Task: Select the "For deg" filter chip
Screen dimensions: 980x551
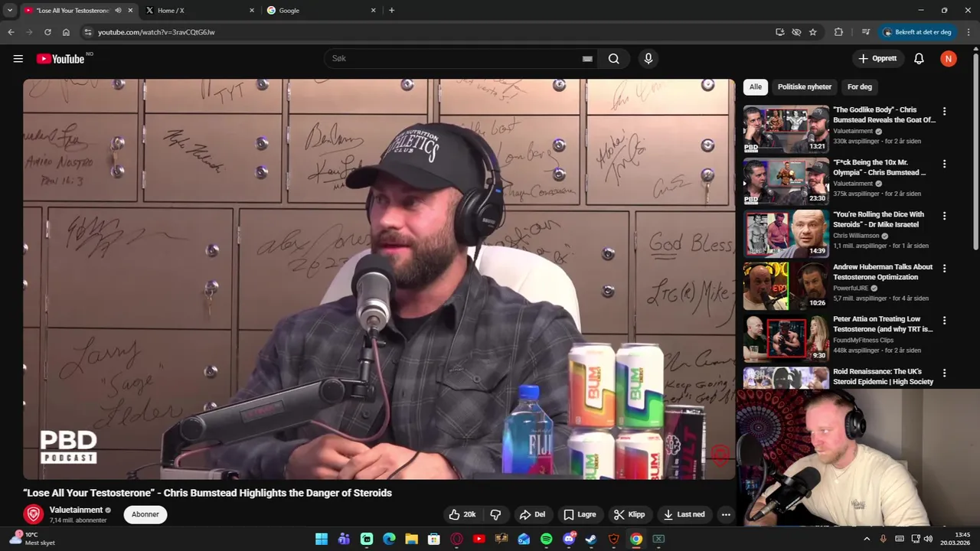Action: tap(860, 87)
